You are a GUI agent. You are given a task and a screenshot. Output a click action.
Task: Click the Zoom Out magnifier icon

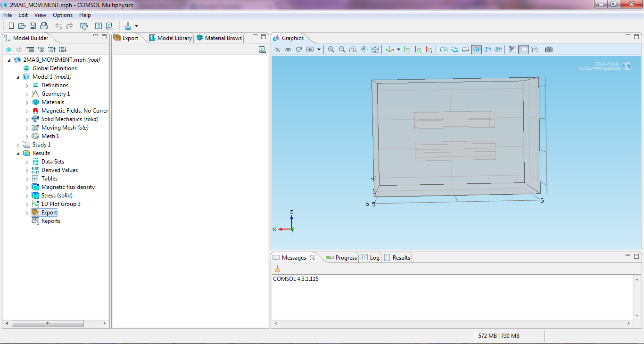[342, 49]
